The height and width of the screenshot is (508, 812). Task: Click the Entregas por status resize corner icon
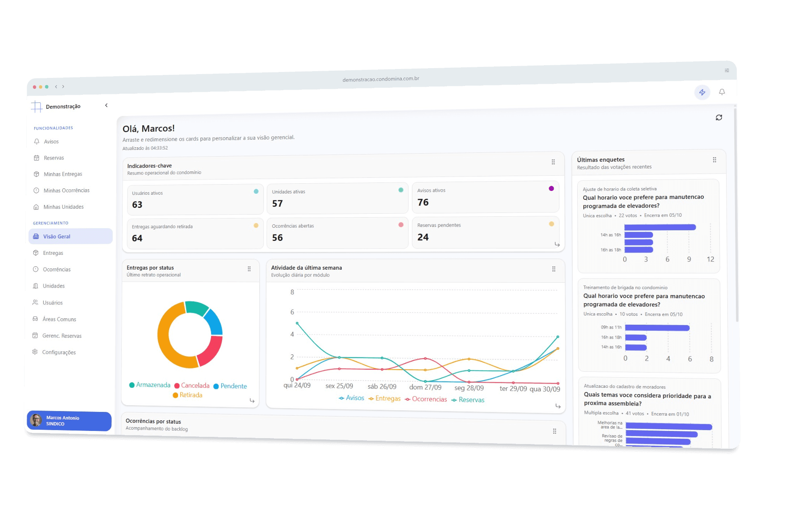click(x=252, y=400)
